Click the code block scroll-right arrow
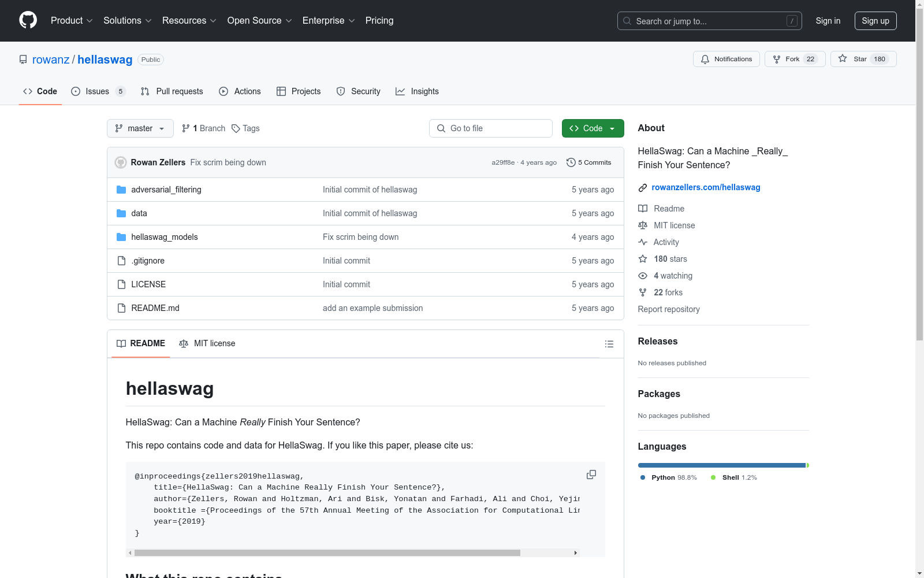Viewport: 924px width, 578px height. click(576, 553)
